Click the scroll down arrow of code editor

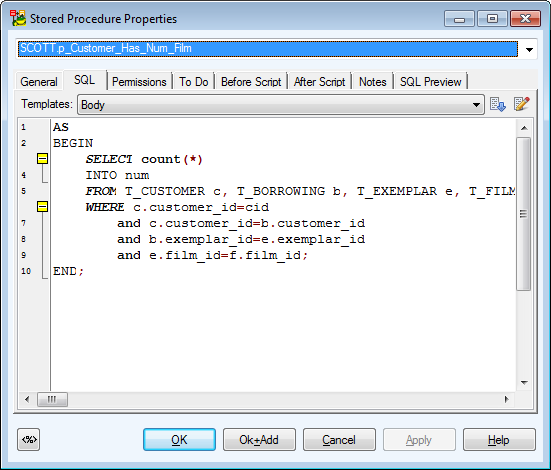tap(524, 382)
